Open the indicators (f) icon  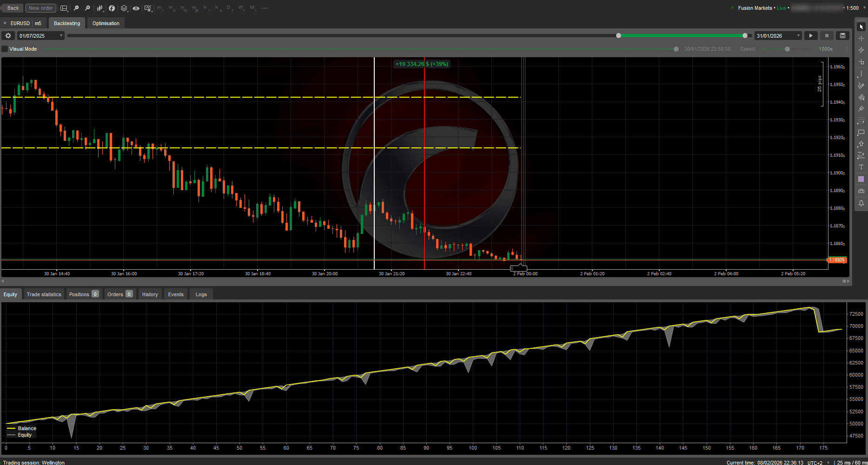[112, 8]
